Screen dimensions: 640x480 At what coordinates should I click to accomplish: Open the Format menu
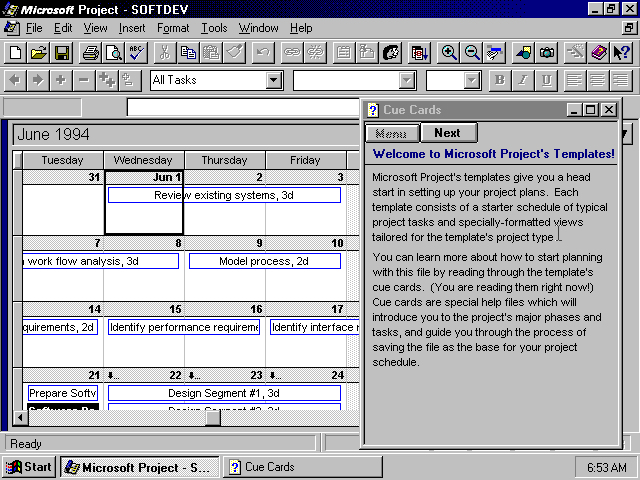172,28
